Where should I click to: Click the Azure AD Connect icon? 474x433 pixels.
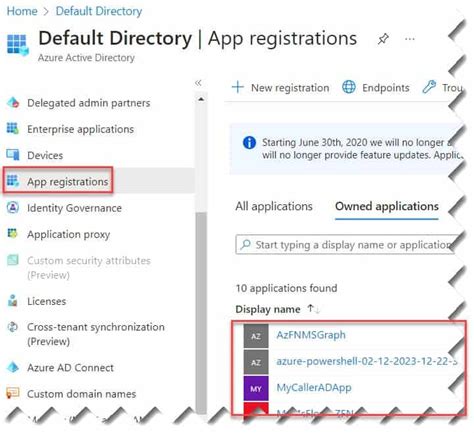[13, 367]
